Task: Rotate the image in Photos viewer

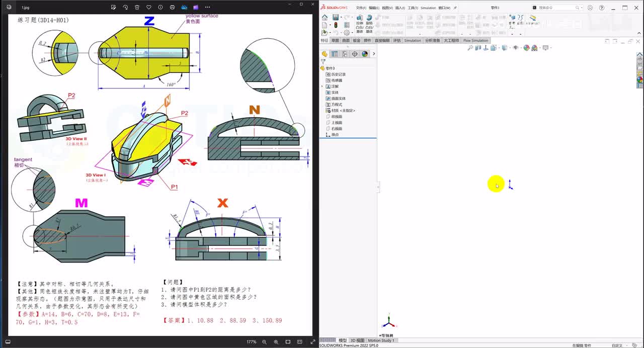Action: (x=125, y=8)
